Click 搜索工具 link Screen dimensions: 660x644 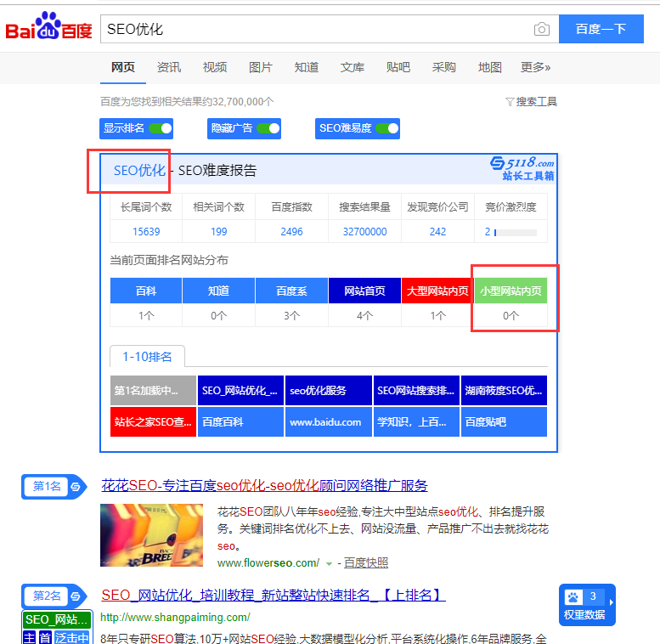coord(536,102)
